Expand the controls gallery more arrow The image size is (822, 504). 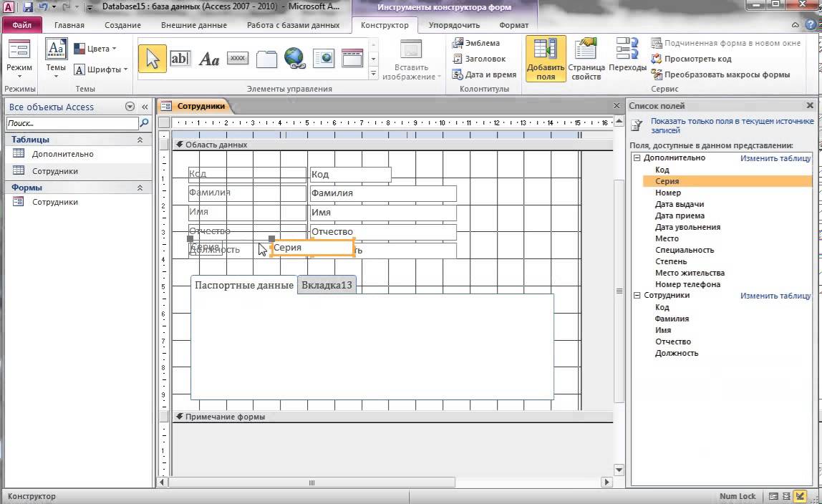[x=373, y=74]
